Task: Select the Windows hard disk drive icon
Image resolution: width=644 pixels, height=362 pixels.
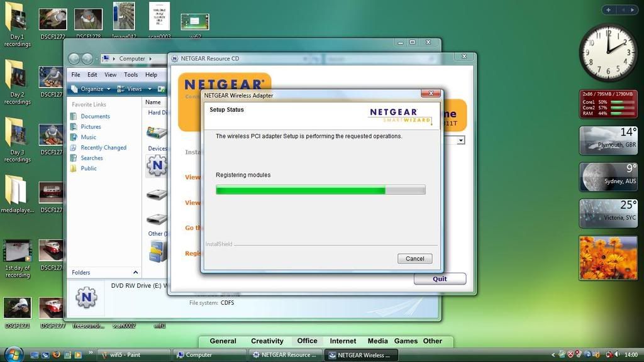Action: (157, 132)
